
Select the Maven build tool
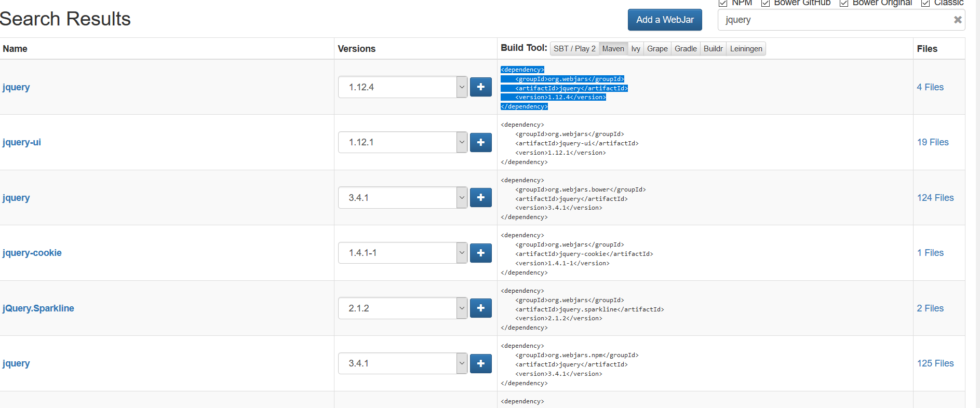[x=613, y=49]
